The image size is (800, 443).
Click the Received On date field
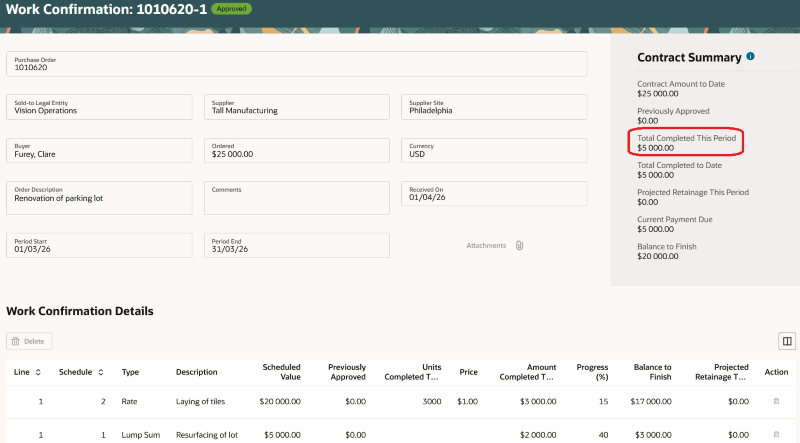tap(494, 194)
